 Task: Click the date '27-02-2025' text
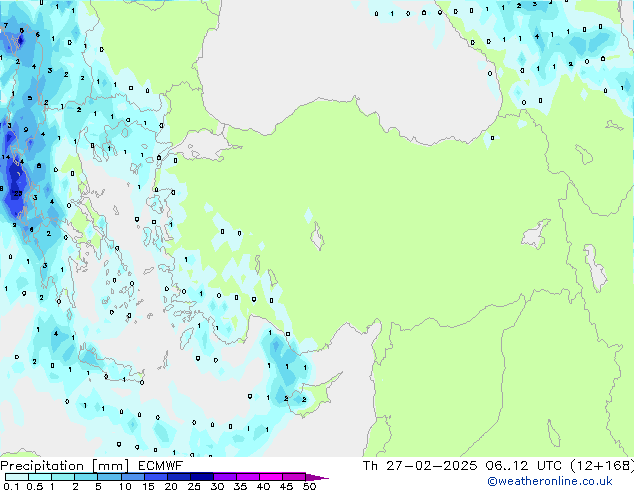click(431, 466)
